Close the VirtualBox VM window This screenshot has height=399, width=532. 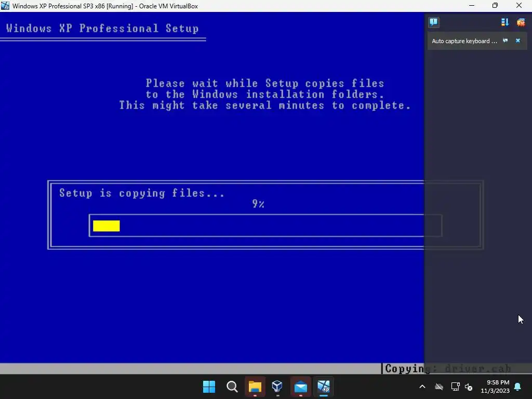[519, 6]
